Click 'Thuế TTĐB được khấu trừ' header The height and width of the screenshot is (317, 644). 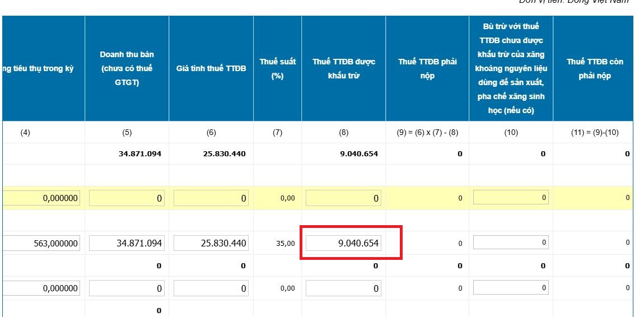click(x=343, y=68)
